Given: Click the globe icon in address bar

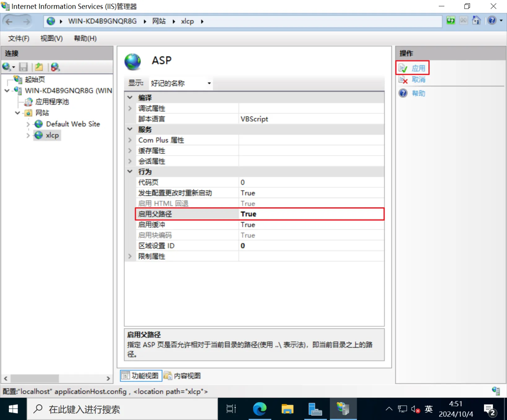Looking at the screenshot, I should [x=51, y=21].
